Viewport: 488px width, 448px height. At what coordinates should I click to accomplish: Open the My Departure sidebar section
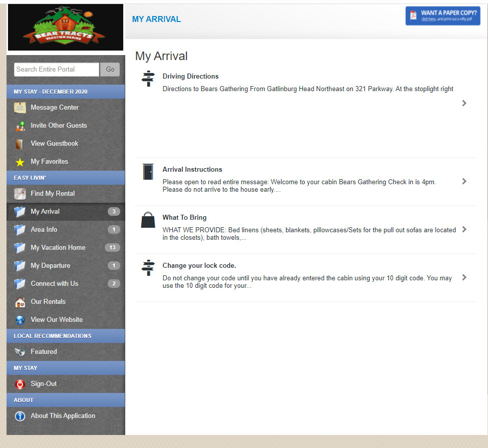coord(50,266)
